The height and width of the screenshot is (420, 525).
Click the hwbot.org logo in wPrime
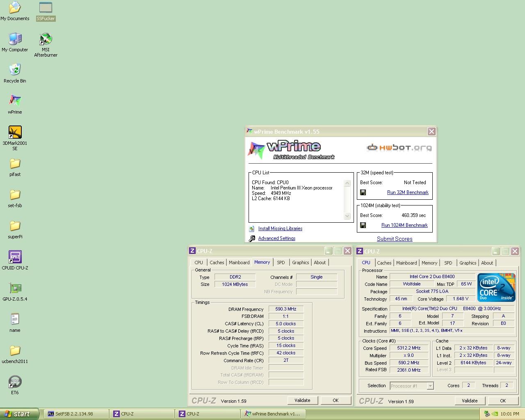tap(399, 148)
